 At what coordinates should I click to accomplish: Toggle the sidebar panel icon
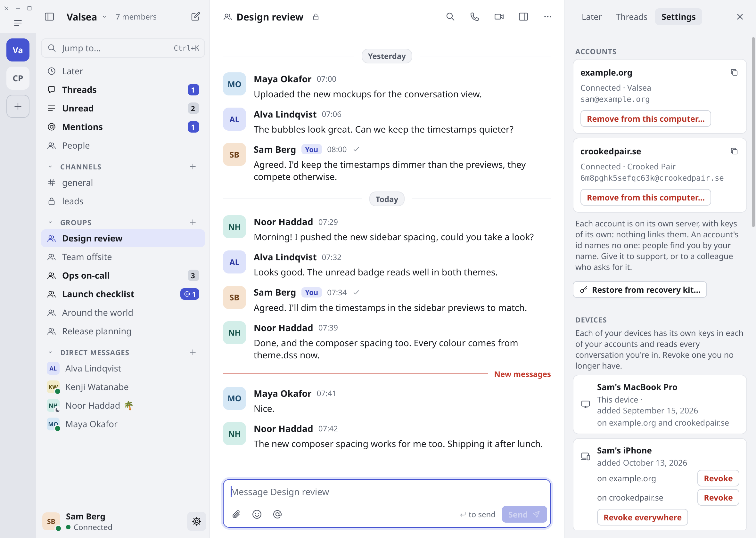49,17
